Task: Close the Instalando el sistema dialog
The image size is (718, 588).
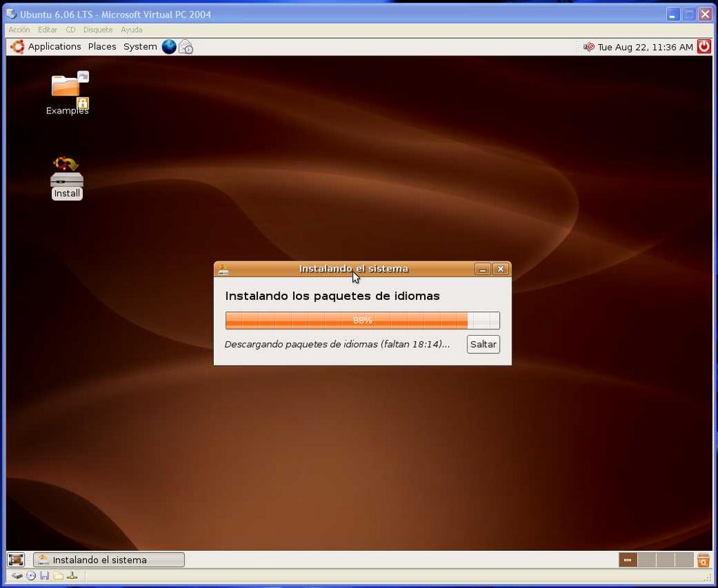Action: pos(501,269)
